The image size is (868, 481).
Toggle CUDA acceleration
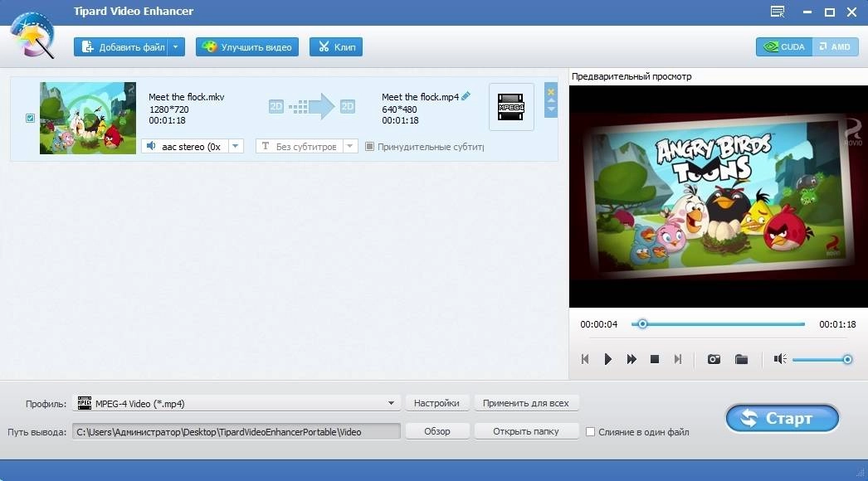(x=784, y=47)
